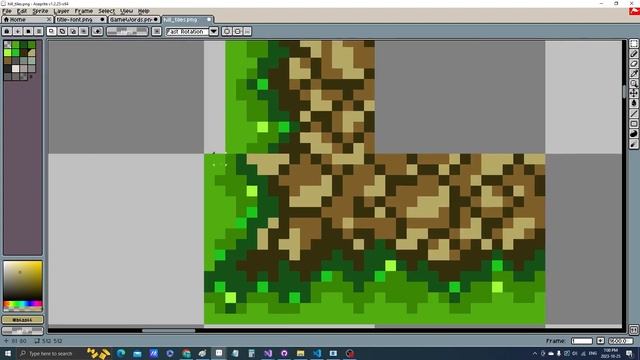
Task: Click the transparent color field in context bar
Action: pos(127,31)
